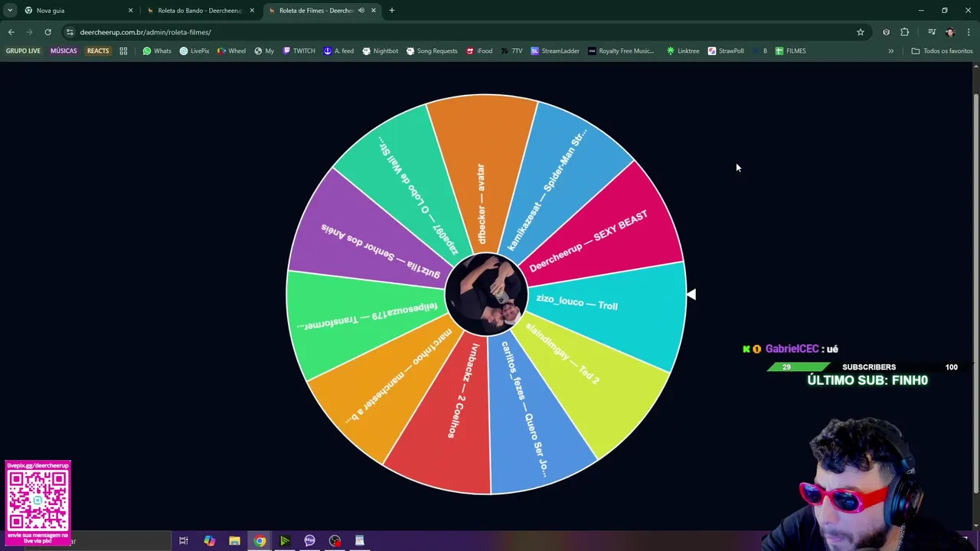Open Copilot from the taskbar
The image size is (980, 551).
tap(209, 541)
